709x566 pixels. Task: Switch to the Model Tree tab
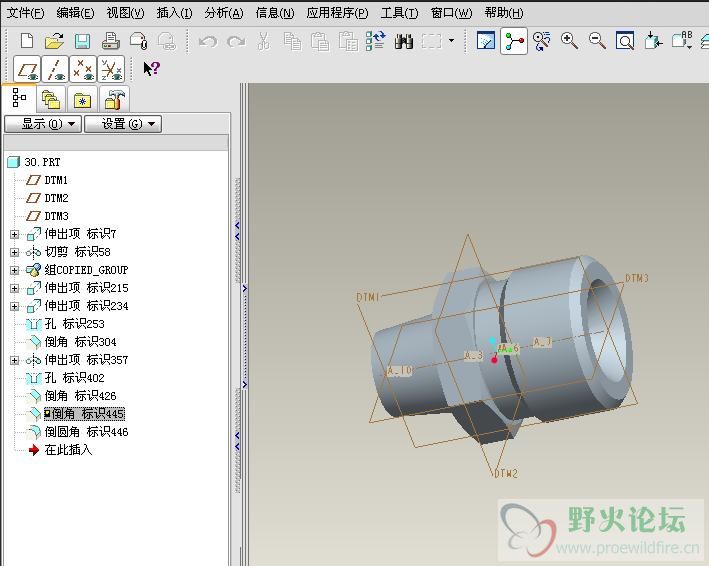click(19, 98)
